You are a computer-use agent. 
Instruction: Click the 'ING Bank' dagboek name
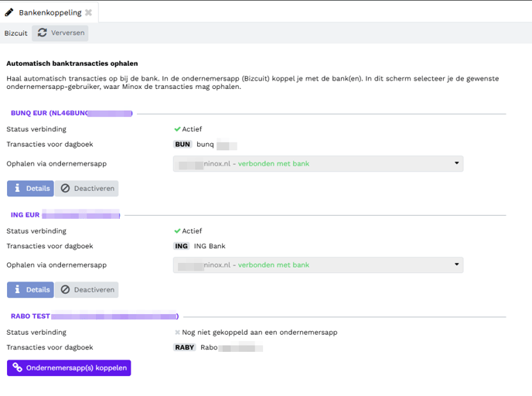click(210, 246)
